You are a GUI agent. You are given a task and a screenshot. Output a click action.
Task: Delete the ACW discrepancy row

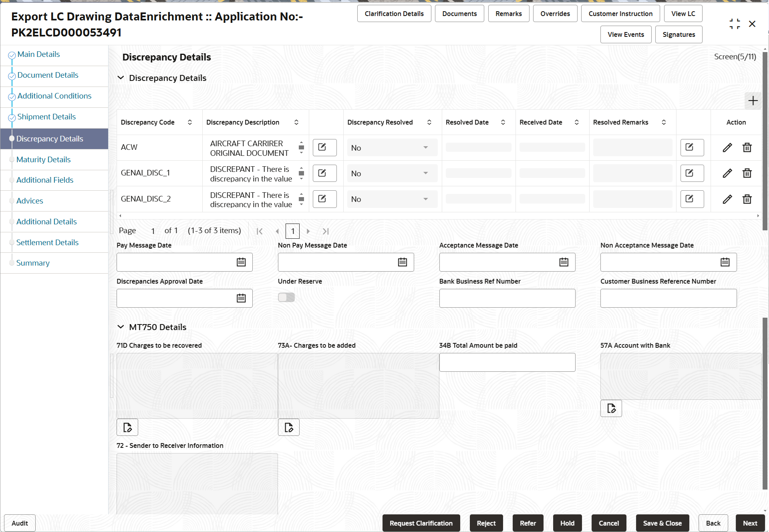coord(747,147)
